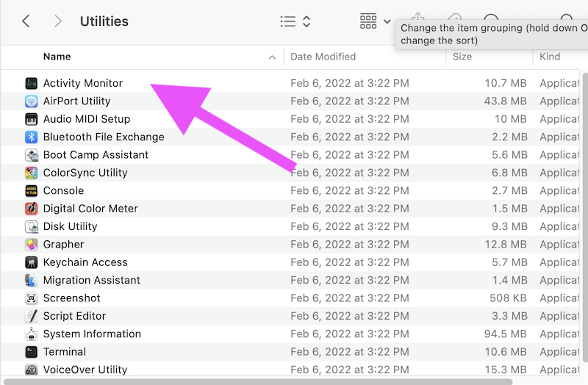Screen dimensions: 588x385
Task: Open the item grouping grid icon
Action: (368, 21)
